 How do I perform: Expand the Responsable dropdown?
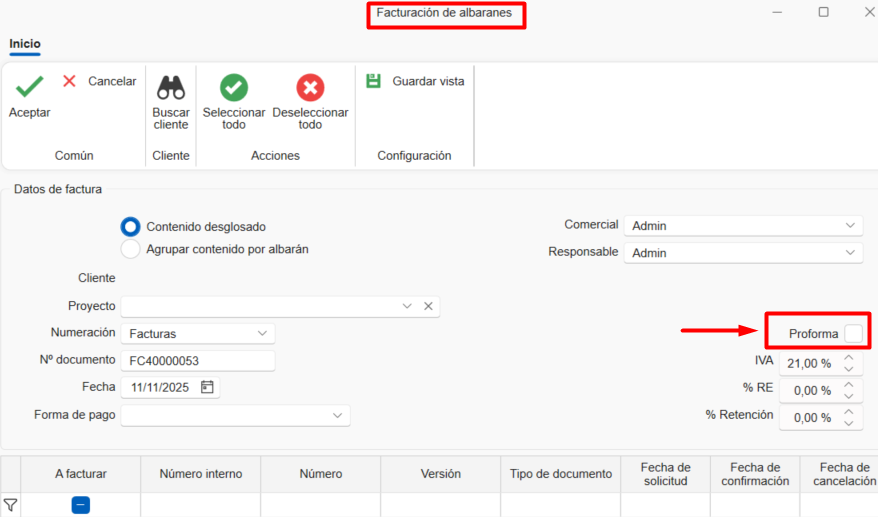(850, 253)
